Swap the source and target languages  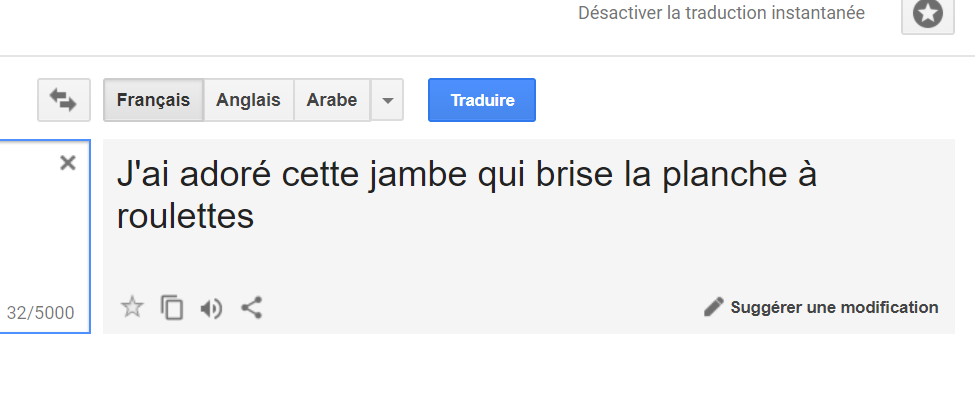click(64, 100)
